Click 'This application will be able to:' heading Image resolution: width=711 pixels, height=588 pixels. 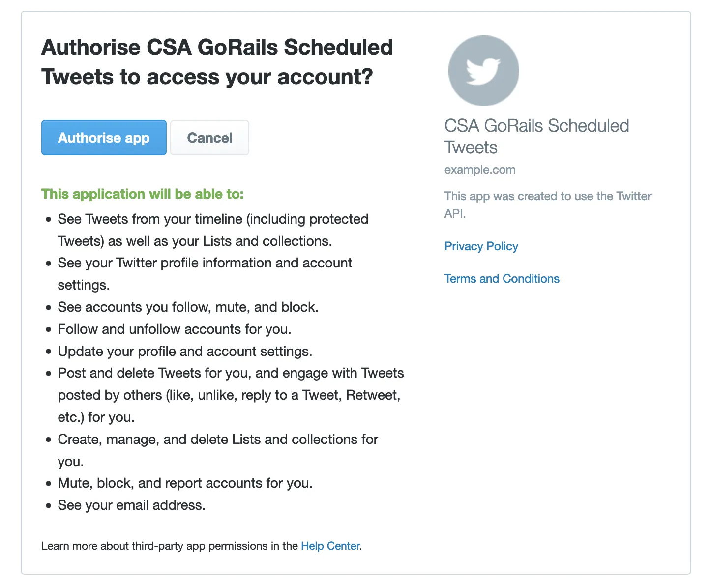pyautogui.click(x=142, y=194)
